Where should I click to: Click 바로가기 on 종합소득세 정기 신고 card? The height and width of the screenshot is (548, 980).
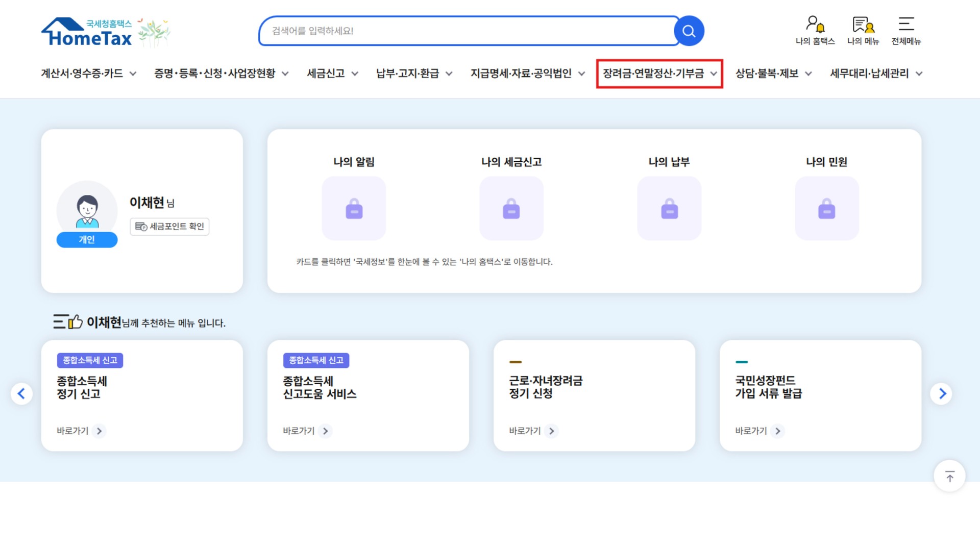click(81, 431)
